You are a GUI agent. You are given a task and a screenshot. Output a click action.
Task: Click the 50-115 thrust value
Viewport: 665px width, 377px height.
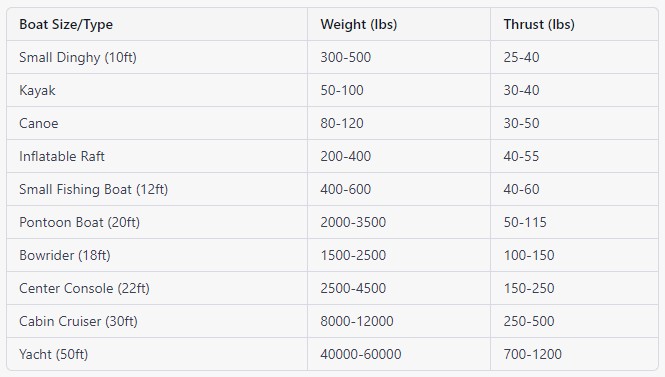pyautogui.click(x=525, y=222)
